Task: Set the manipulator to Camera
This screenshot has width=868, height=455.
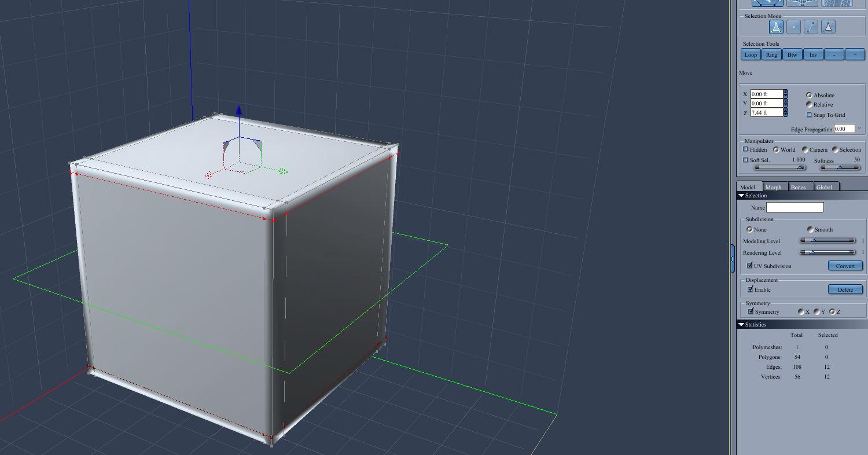Action: point(805,149)
